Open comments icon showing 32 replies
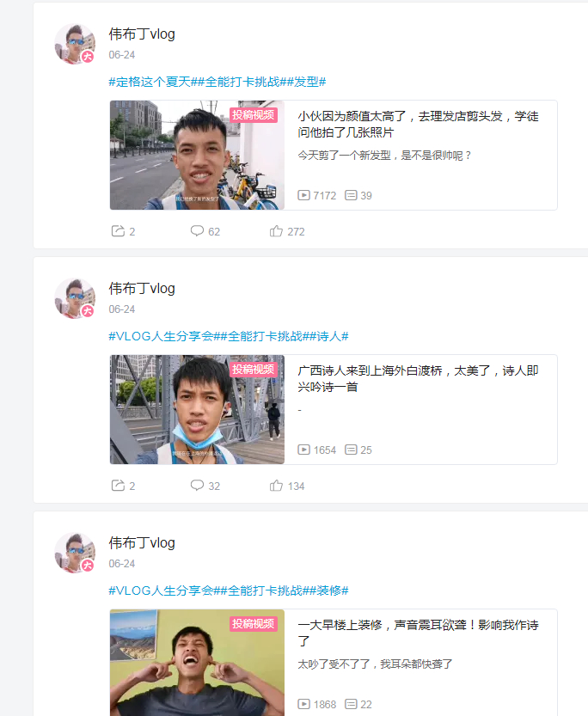This screenshot has width=588, height=716. coord(197,486)
